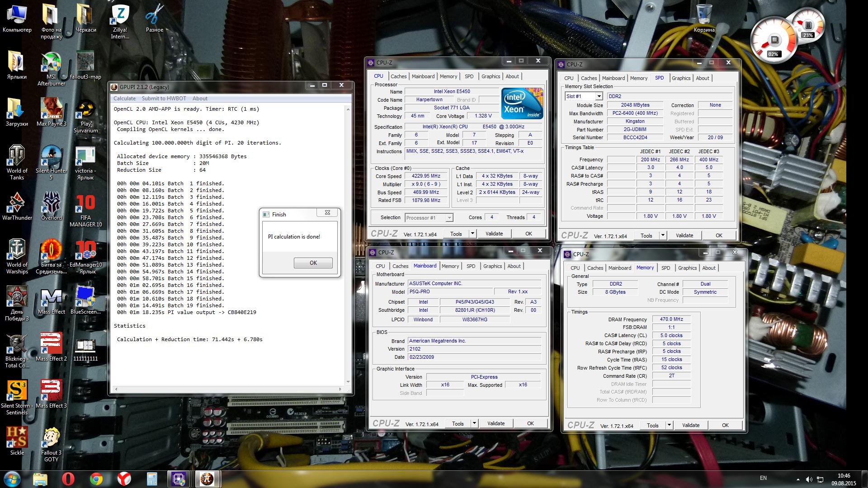The image size is (868, 488).
Task: Click Validate in CPU tab window
Action: point(494,234)
